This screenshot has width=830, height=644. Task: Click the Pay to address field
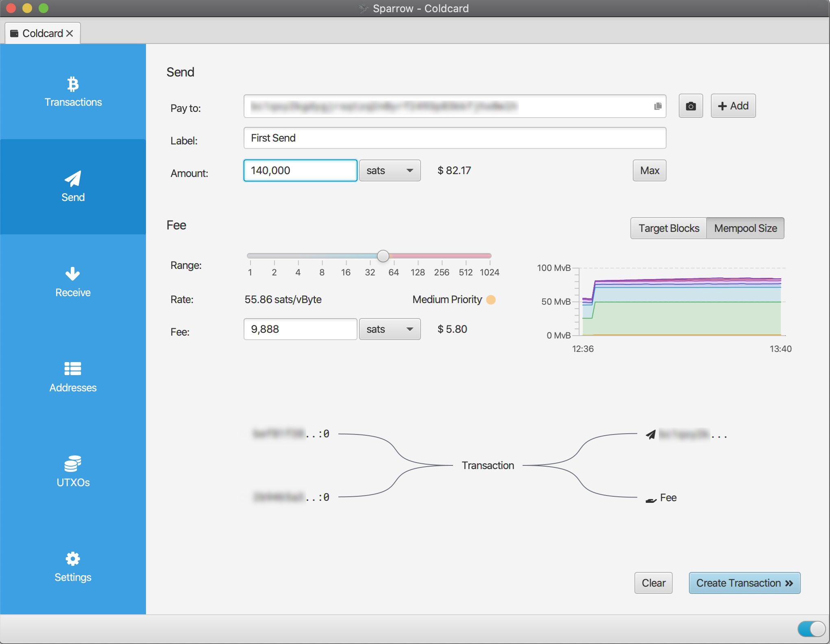[x=455, y=106]
